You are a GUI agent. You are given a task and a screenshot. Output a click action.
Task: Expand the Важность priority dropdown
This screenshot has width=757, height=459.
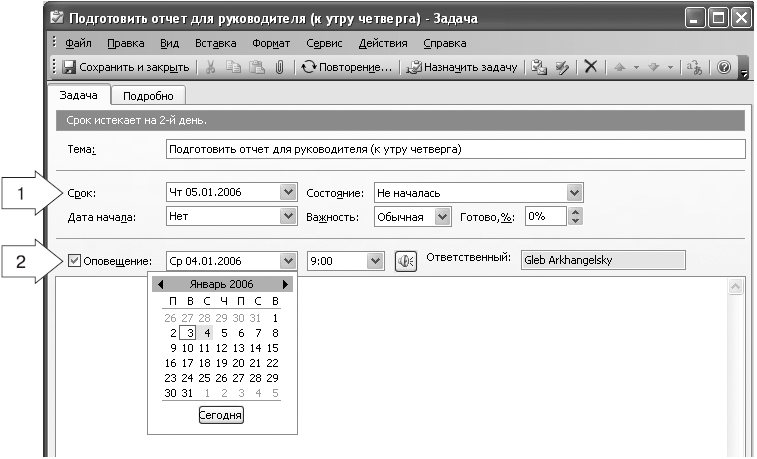point(443,216)
